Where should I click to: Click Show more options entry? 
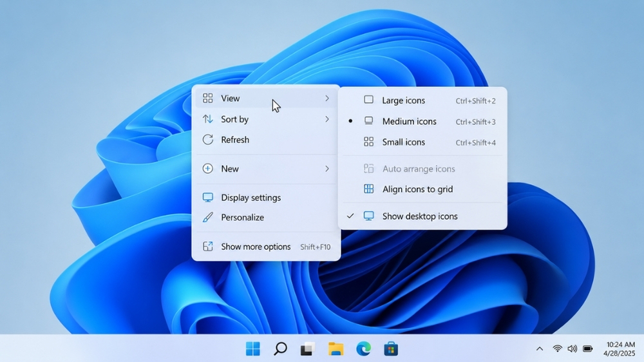266,247
